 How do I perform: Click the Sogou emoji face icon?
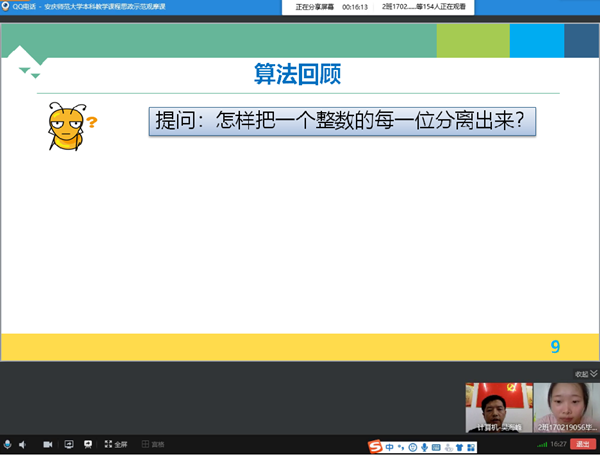(x=413, y=444)
